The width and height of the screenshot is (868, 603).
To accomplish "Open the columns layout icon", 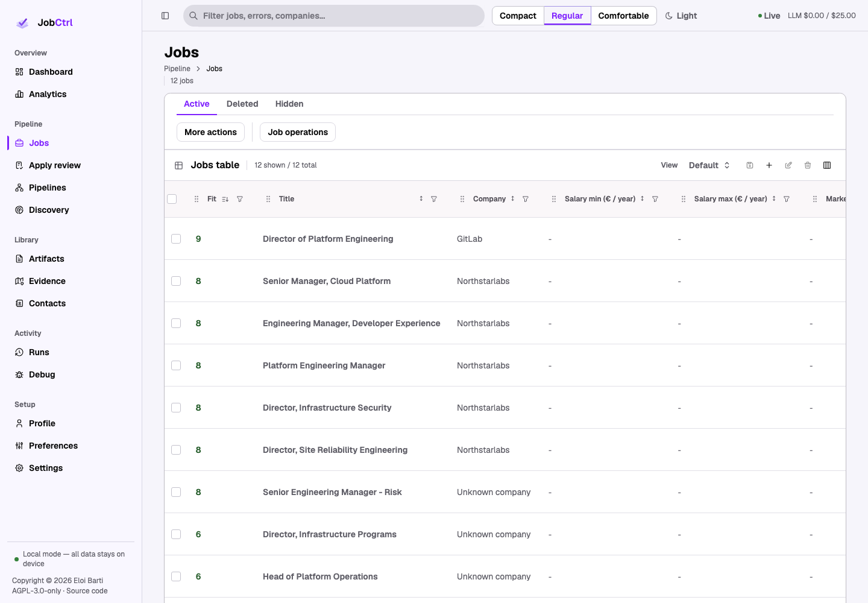I will (827, 165).
